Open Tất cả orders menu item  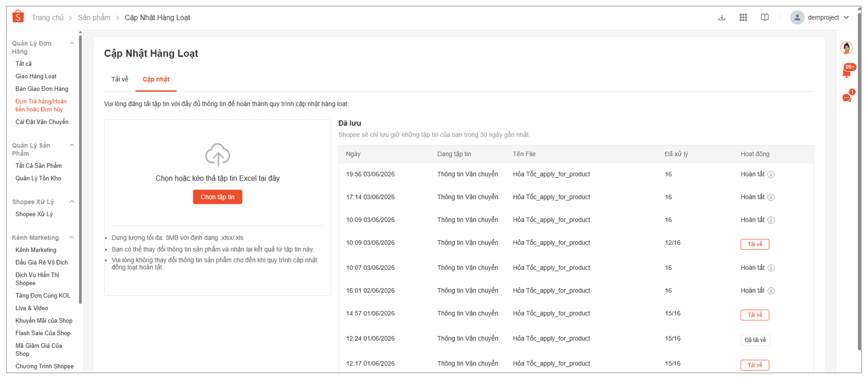click(23, 64)
